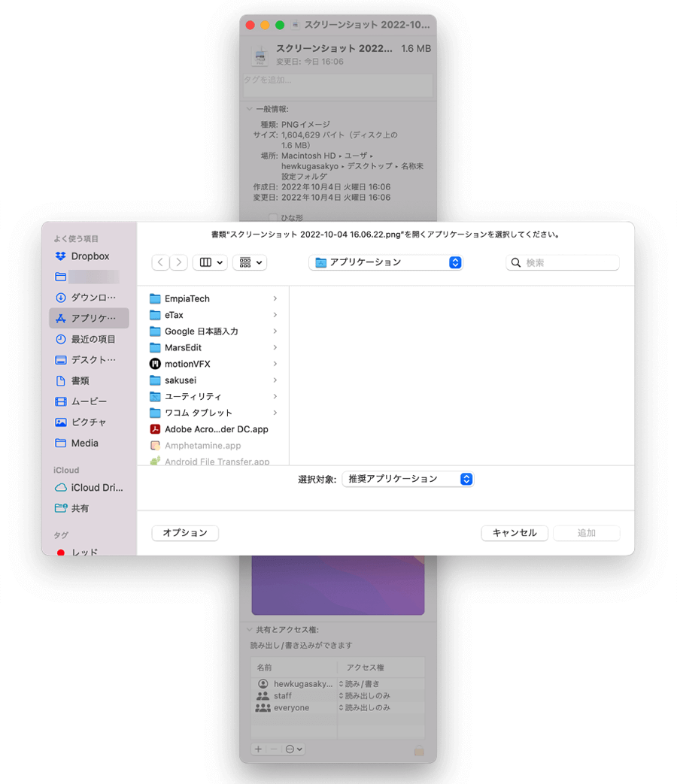Open iCloud Drive in the sidebar
Screen dimensions: 677x784
click(x=89, y=488)
